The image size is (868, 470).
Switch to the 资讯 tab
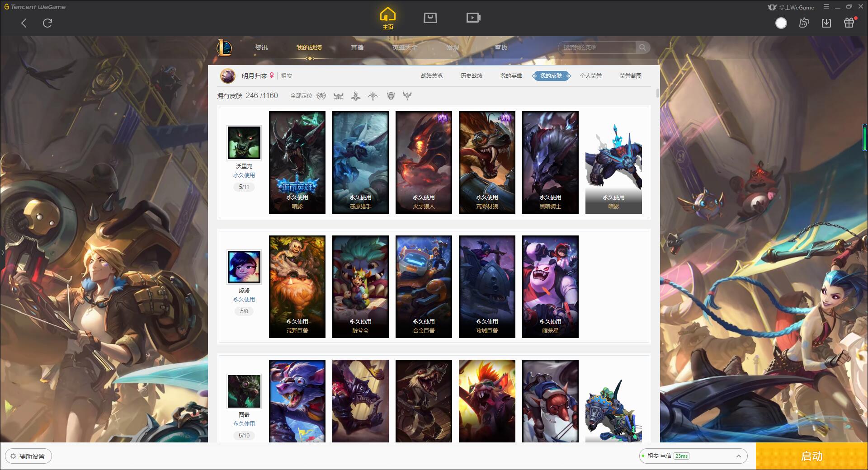click(x=261, y=47)
